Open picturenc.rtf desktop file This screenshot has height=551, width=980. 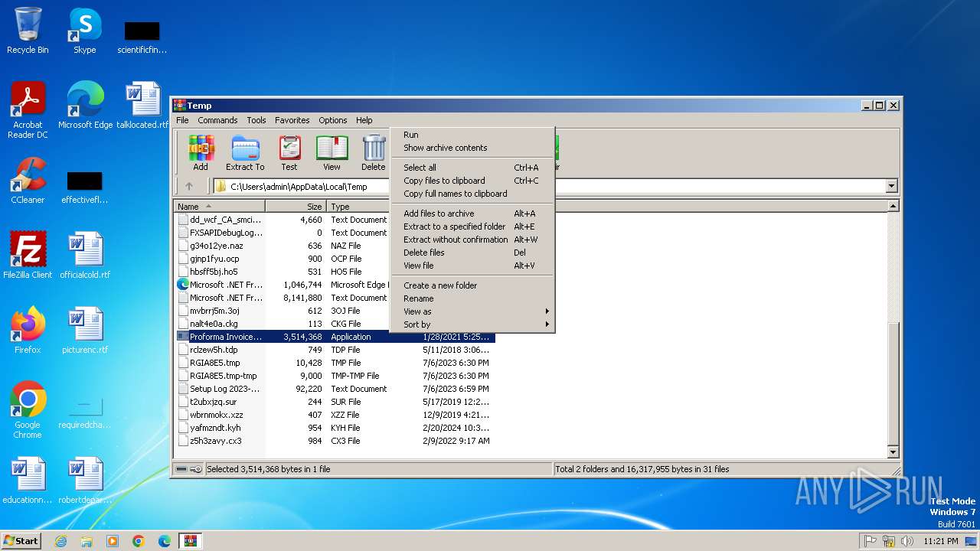pyautogui.click(x=85, y=331)
